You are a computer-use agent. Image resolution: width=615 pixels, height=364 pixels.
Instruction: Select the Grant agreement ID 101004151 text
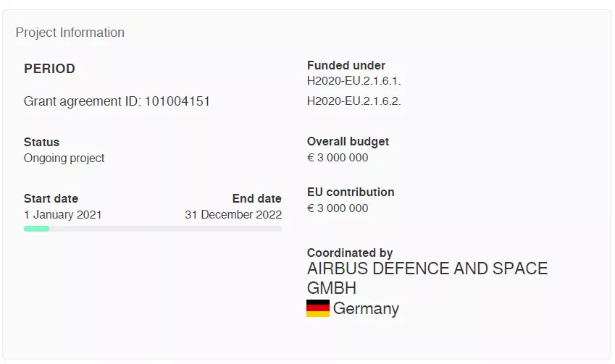point(117,101)
